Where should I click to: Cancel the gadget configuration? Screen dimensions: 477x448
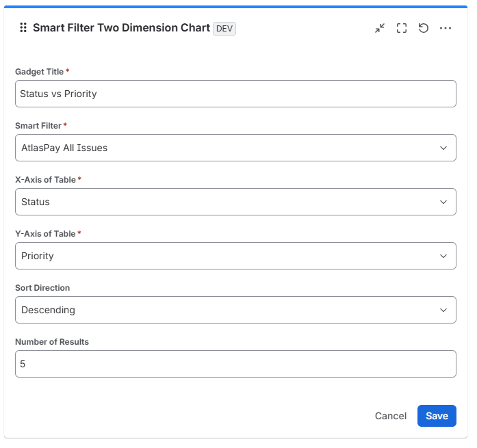coord(391,416)
